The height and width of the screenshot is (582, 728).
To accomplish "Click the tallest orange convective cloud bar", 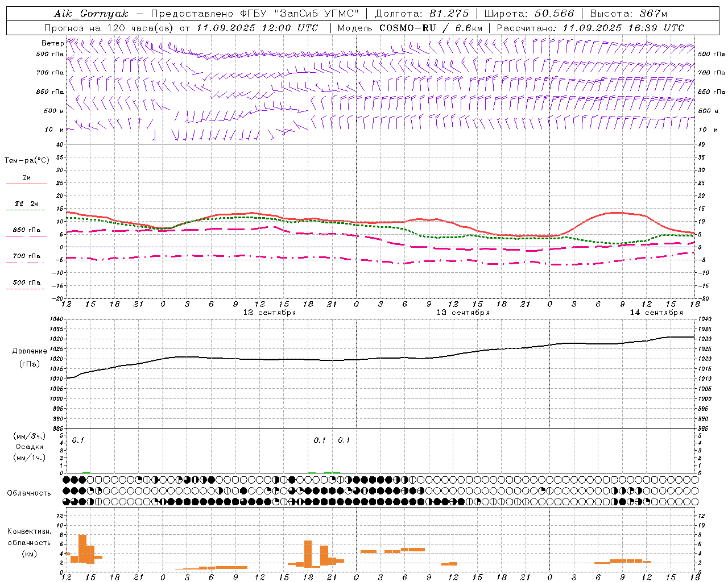I will pos(82,549).
